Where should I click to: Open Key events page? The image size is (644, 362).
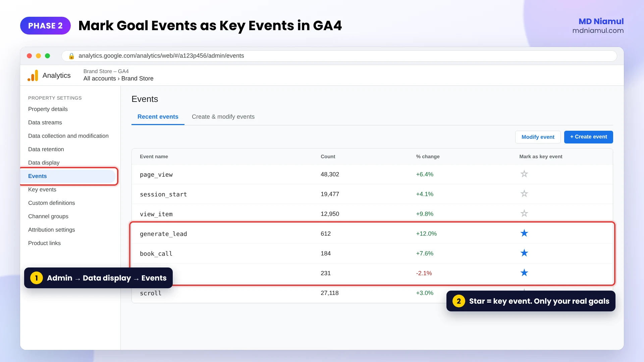pyautogui.click(x=42, y=189)
